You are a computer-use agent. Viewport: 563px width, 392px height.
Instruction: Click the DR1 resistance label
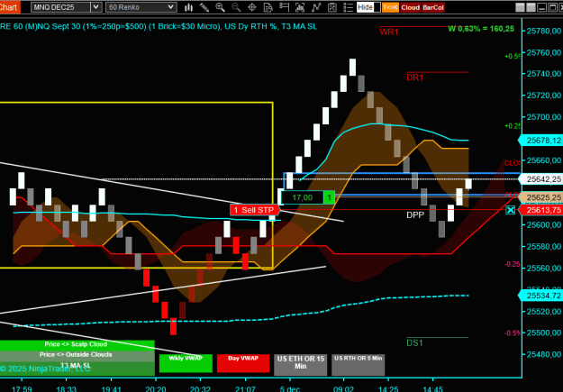[414, 77]
